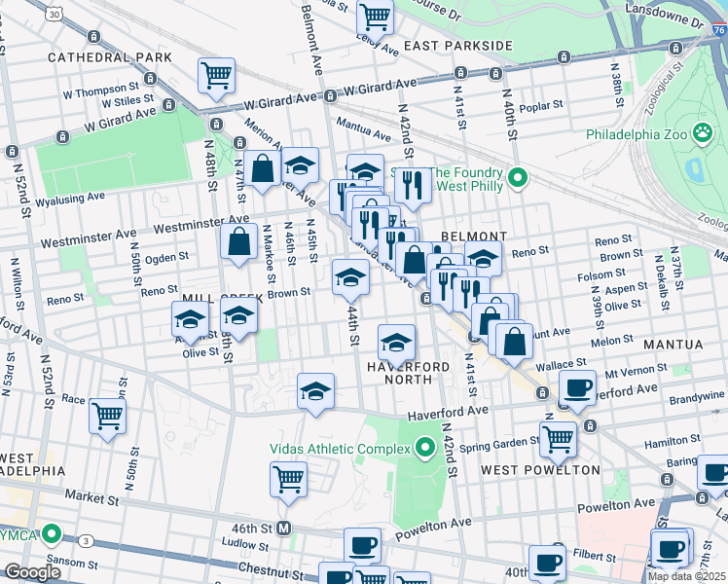This screenshot has height=584, width=728.
Task: Select the East Parkside neighborhood label
Action: click(458, 46)
